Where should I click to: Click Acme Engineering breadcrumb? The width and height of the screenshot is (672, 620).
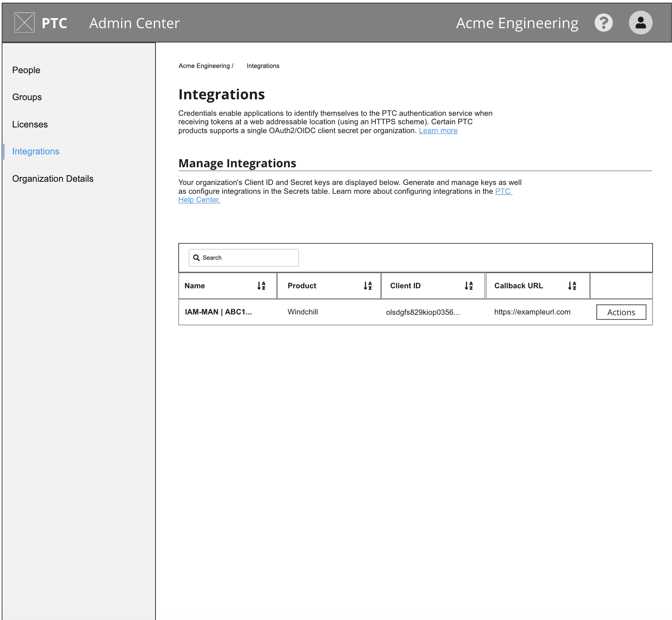(x=204, y=66)
